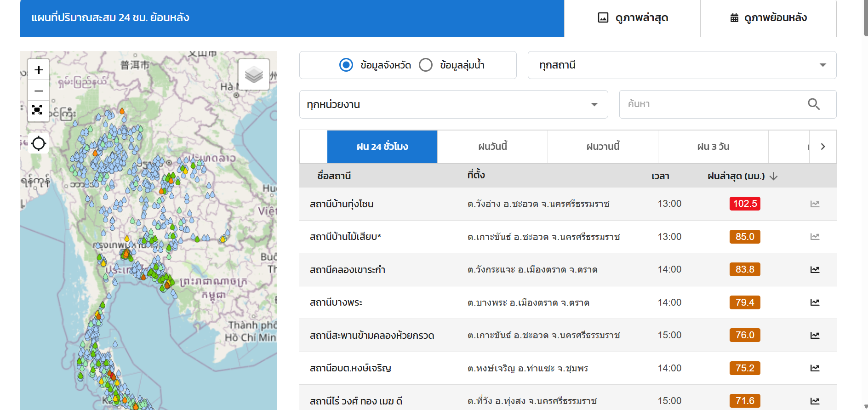Open chart for สถานีบางพระ
This screenshot has width=868, height=410.
click(815, 302)
